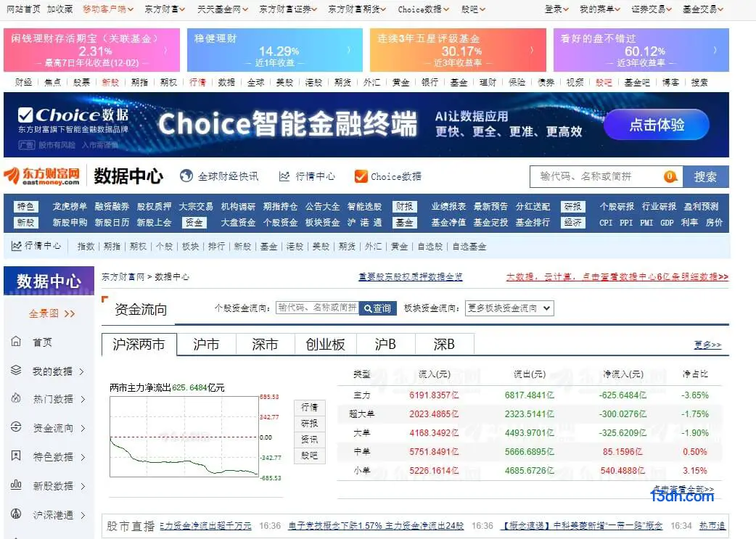Click the CPI link in the 经济 section
Screen dimensions: 756x539
[606, 222]
